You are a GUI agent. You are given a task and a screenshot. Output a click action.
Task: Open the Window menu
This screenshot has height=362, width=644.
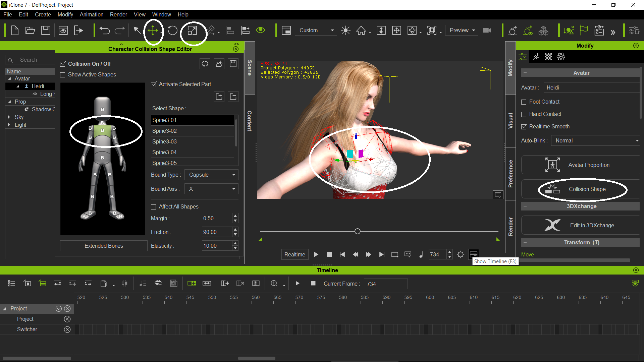161,14
